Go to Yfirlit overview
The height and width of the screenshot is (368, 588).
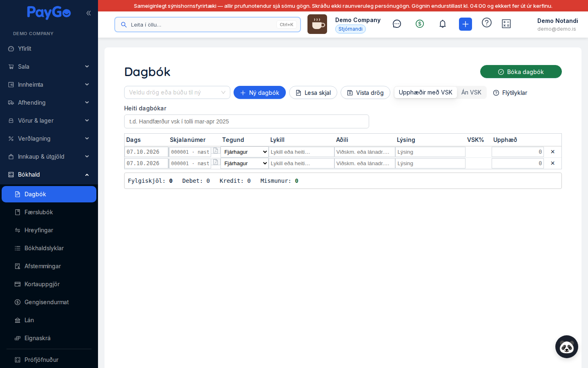[x=49, y=49]
